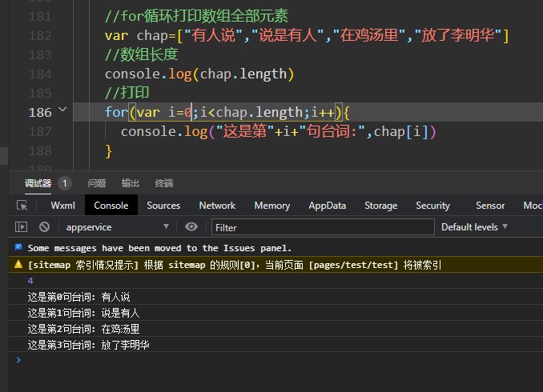The height and width of the screenshot is (392, 543).
Task: Click the blue info message icon
Action: 18,247
